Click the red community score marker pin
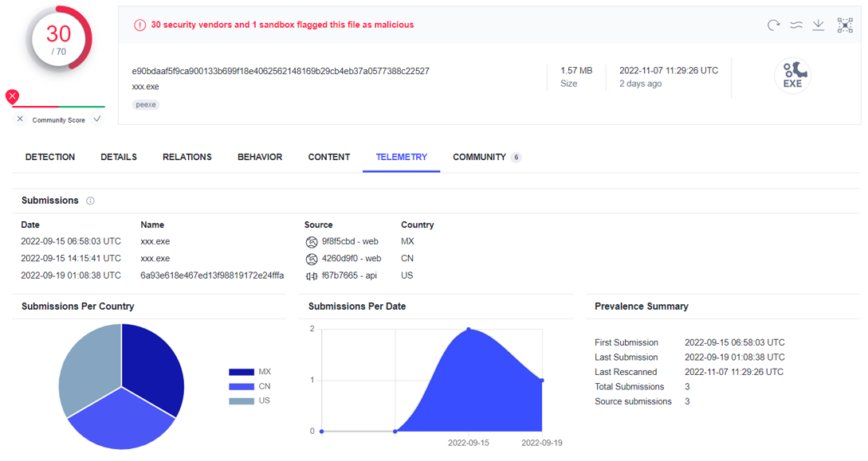Screen dimensions: 868x461 [12, 96]
